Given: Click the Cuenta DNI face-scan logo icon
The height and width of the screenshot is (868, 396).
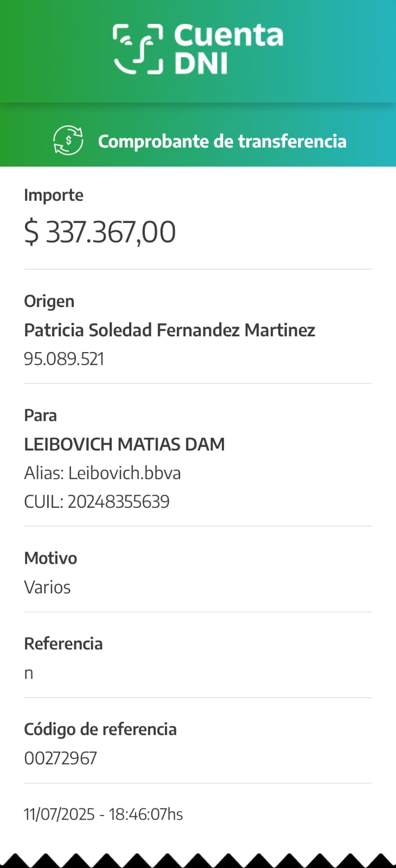Looking at the screenshot, I should (x=138, y=49).
